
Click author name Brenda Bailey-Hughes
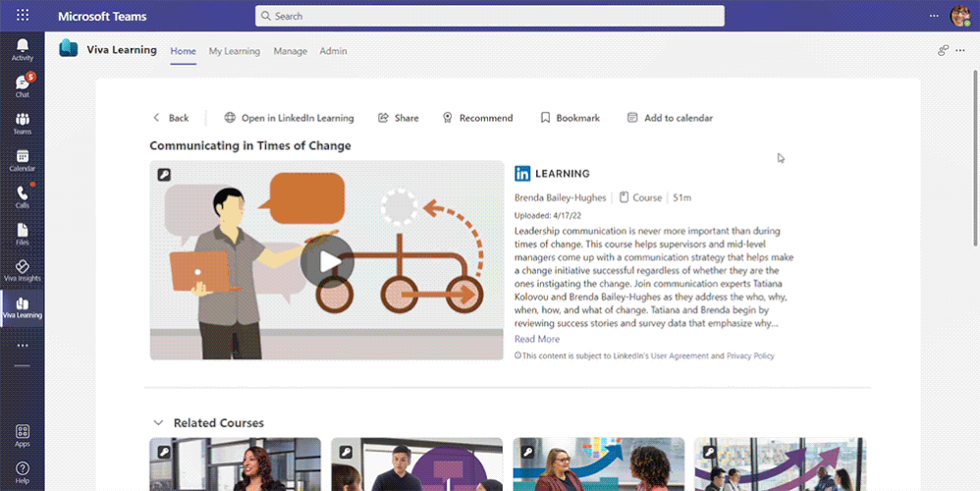pyautogui.click(x=560, y=197)
